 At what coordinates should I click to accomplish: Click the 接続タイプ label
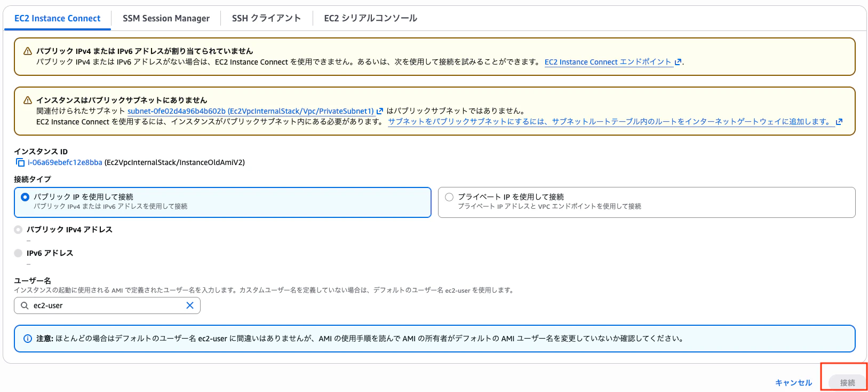click(x=33, y=179)
